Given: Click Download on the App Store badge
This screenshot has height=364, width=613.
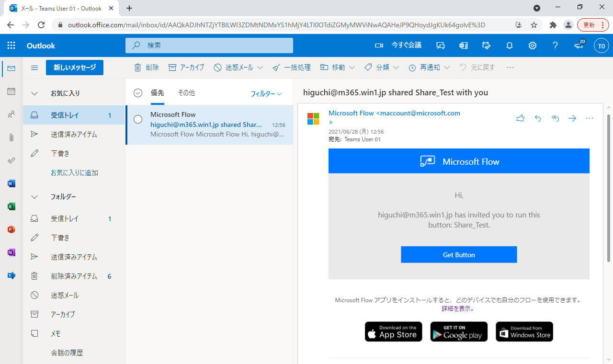Looking at the screenshot, I should (x=394, y=331).
